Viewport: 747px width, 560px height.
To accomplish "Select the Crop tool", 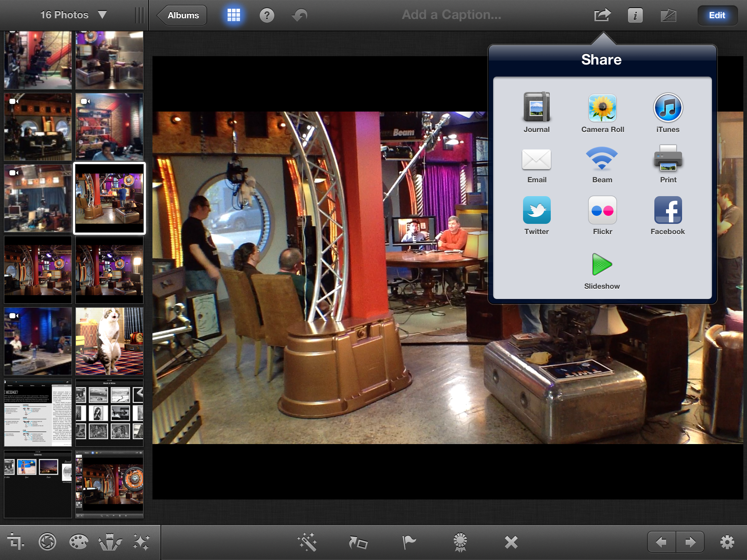I will point(16,541).
